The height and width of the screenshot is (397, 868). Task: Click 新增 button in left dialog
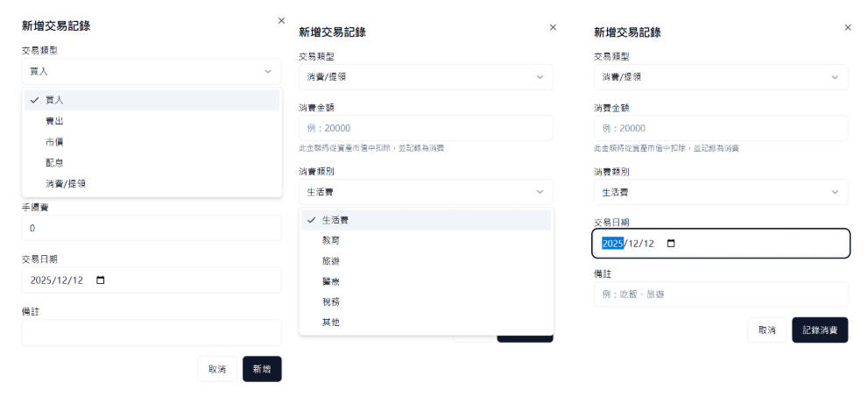pos(262,369)
